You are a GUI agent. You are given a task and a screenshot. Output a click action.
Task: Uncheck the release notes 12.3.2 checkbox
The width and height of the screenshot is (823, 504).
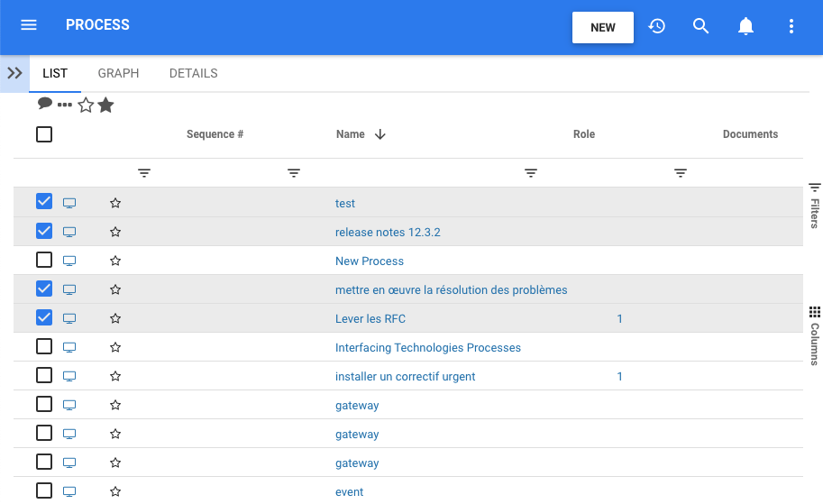coord(44,231)
